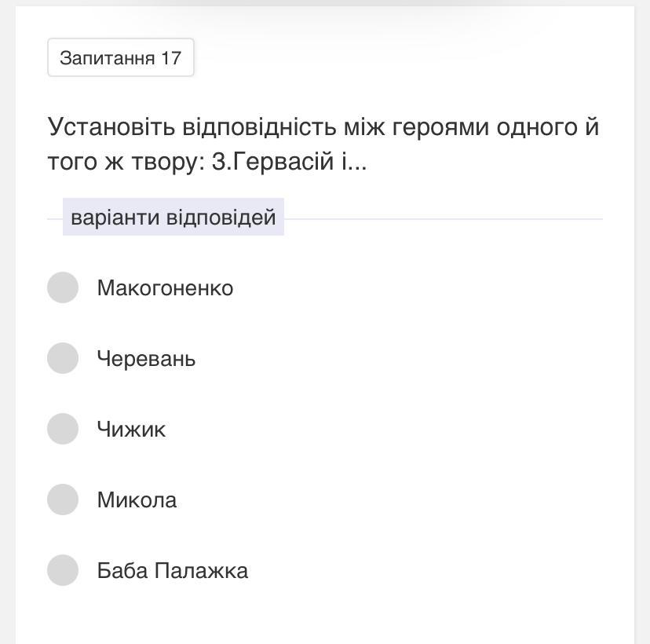The height and width of the screenshot is (644, 650).
Task: Click the word Запитання in the badge
Action: coord(107,58)
